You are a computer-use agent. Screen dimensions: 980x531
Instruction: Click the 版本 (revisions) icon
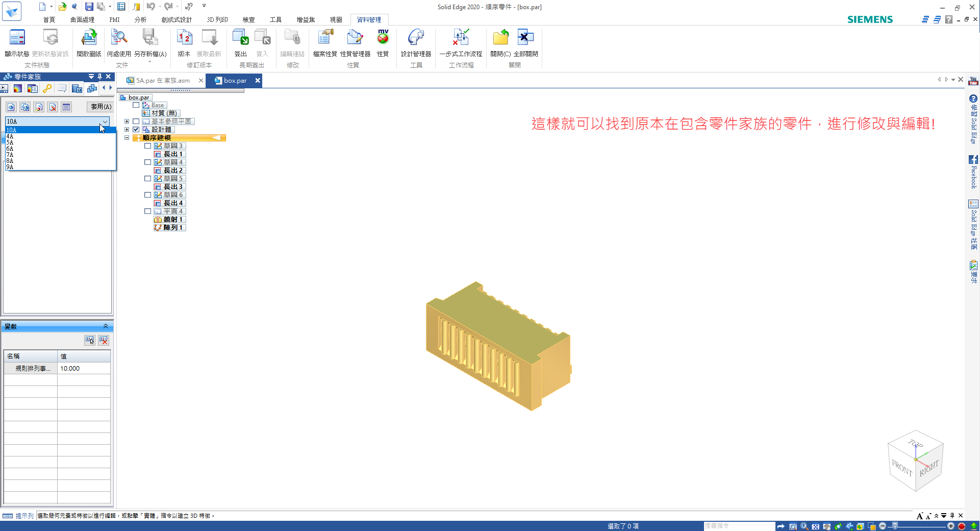[184, 38]
